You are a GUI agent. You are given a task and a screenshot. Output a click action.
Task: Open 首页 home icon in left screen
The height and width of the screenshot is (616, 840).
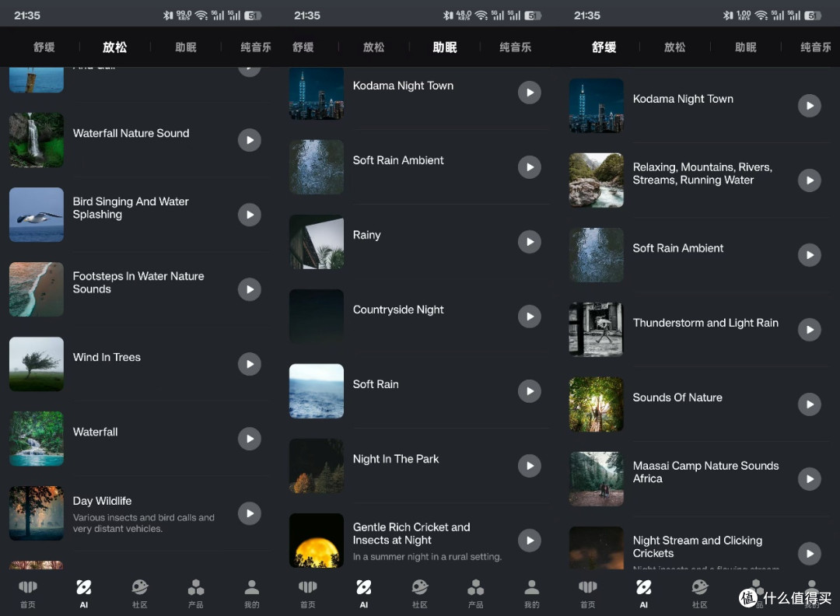(28, 593)
